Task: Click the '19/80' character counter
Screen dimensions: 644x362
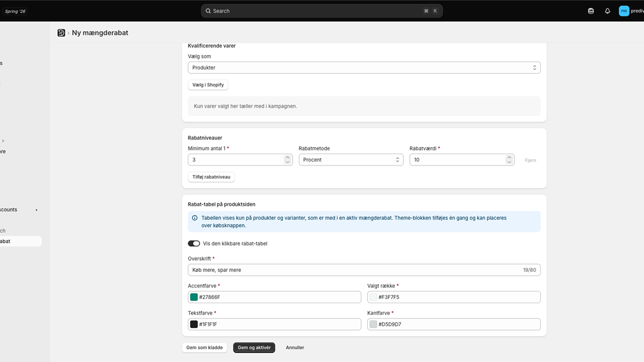Action: [x=530, y=270]
